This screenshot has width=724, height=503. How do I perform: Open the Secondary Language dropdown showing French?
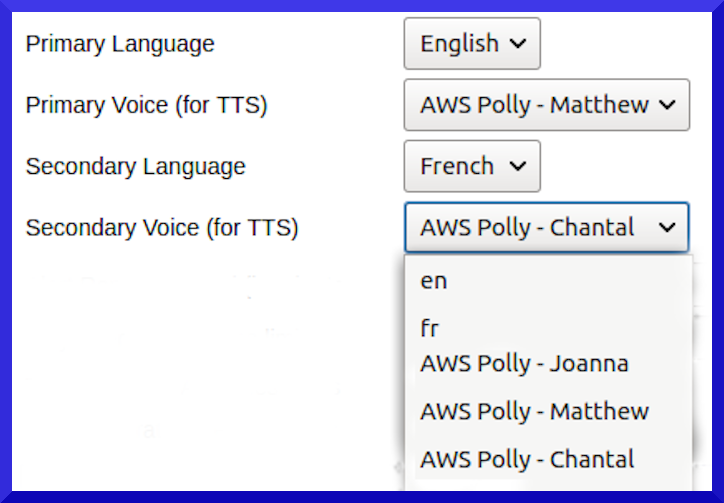click(x=472, y=166)
